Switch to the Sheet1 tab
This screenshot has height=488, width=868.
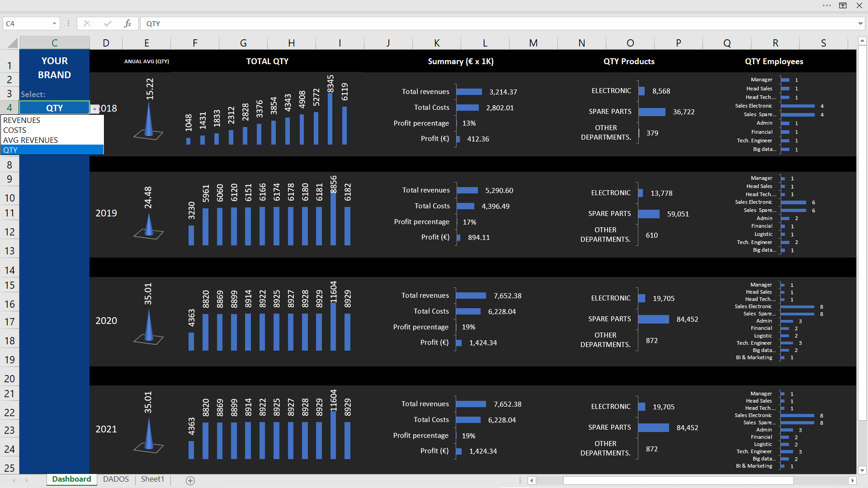click(x=152, y=479)
